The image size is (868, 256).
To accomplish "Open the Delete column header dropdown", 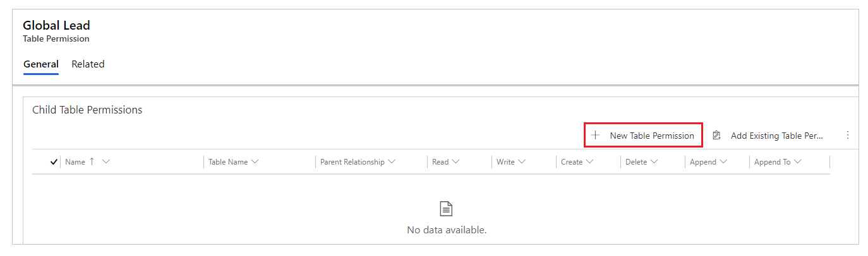I will 654,162.
